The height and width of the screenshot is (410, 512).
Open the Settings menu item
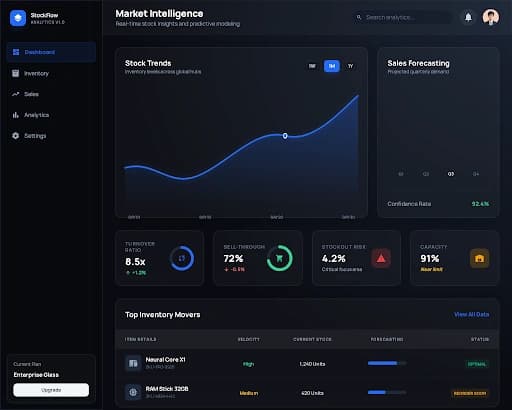(51, 136)
